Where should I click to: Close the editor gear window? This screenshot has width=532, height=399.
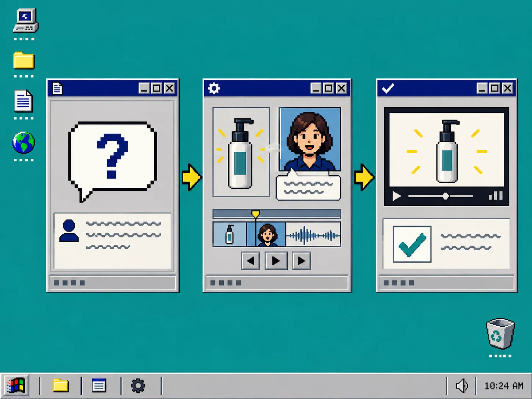tap(341, 88)
